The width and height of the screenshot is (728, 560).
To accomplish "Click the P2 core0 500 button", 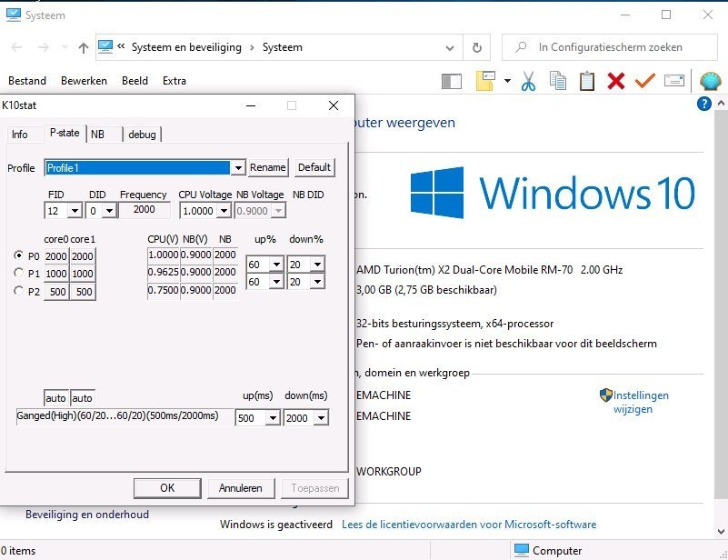I will pyautogui.click(x=56, y=292).
